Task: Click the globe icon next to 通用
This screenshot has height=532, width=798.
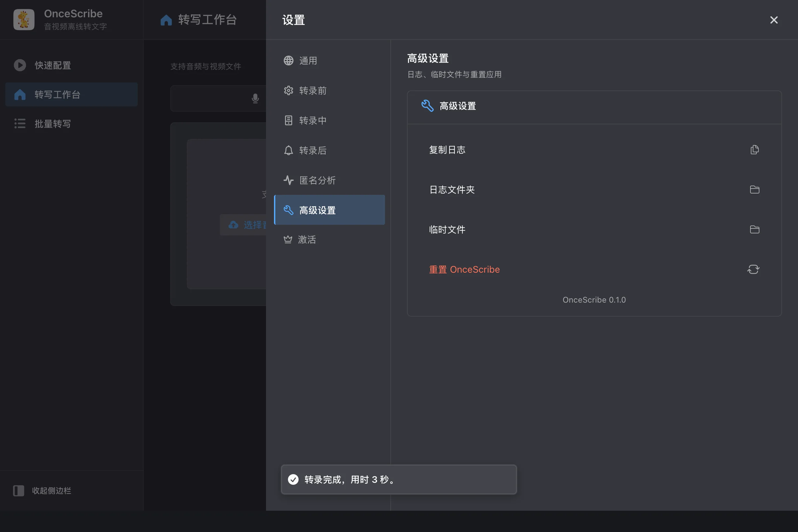Action: point(288,61)
